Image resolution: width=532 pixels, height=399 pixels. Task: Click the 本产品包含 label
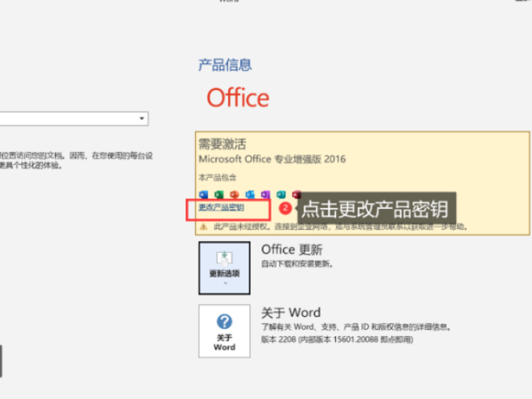tap(217, 177)
